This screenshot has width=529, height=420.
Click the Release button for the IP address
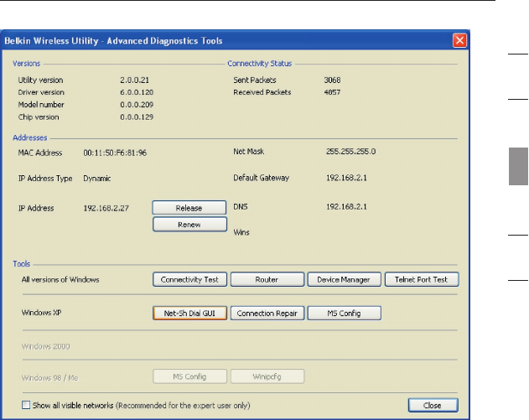(189, 207)
